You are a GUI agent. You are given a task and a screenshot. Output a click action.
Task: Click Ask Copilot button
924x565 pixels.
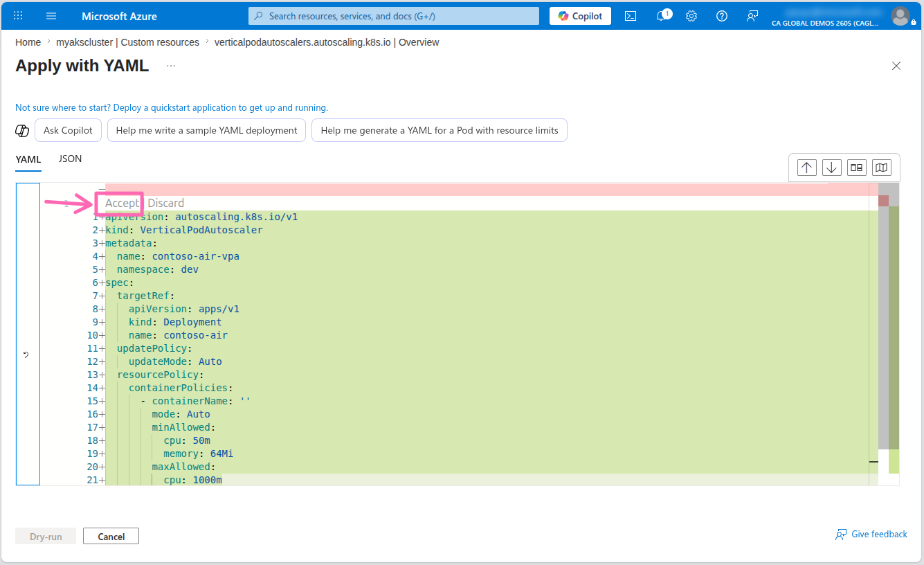tap(68, 130)
